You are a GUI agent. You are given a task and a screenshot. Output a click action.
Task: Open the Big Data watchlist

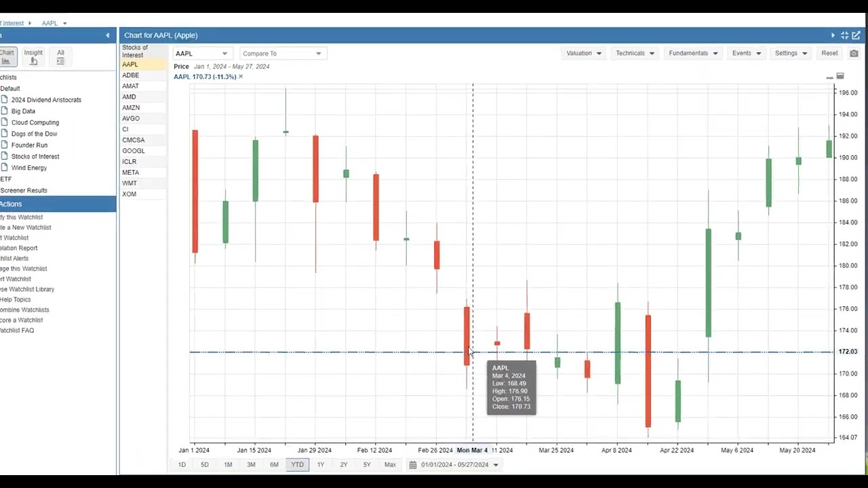click(23, 111)
